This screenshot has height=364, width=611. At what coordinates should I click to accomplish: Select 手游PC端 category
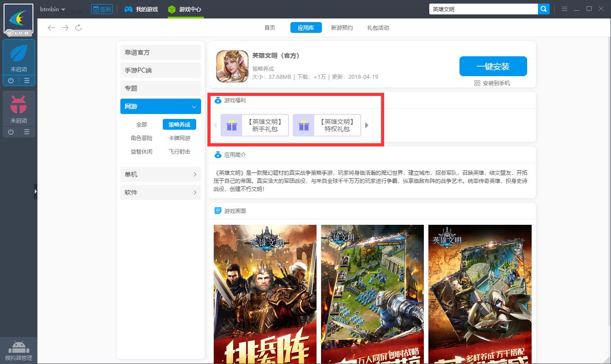(x=161, y=70)
